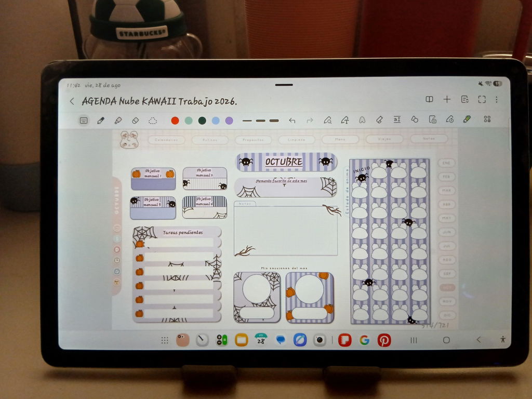Pick the eraser tool
Viewport: 532px width, 399px height.
(135, 121)
